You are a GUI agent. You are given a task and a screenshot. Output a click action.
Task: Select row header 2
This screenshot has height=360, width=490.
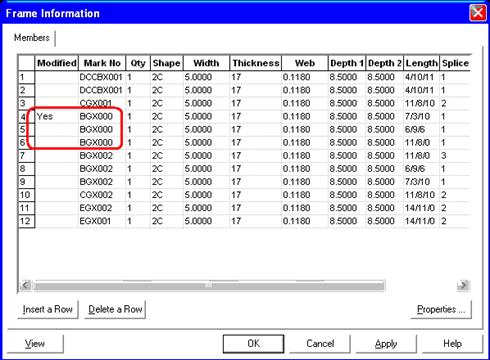click(26, 90)
